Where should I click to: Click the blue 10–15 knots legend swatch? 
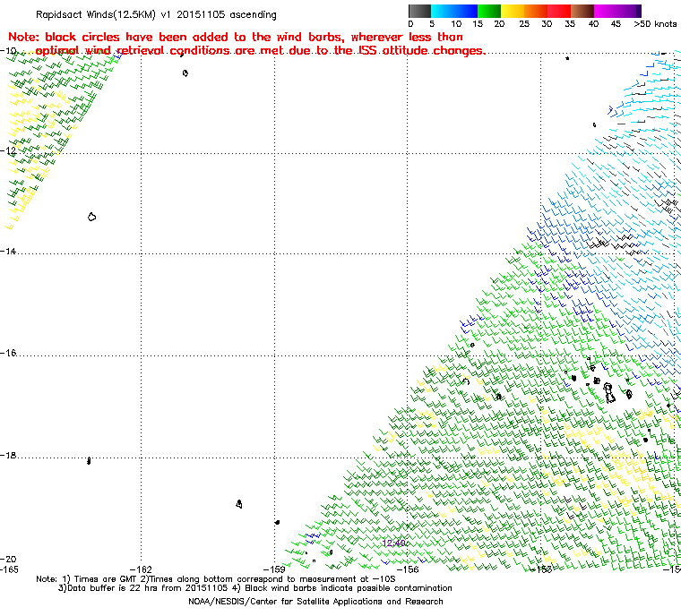466,11
